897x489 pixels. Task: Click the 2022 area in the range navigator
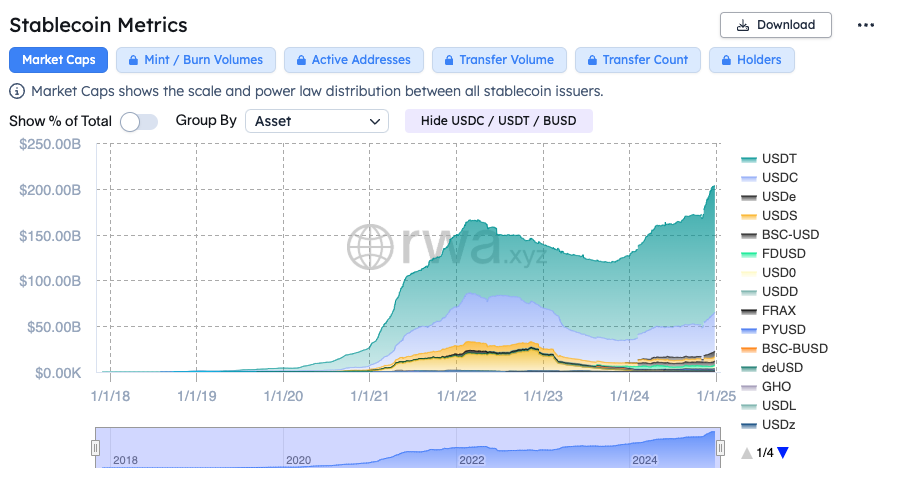471,460
